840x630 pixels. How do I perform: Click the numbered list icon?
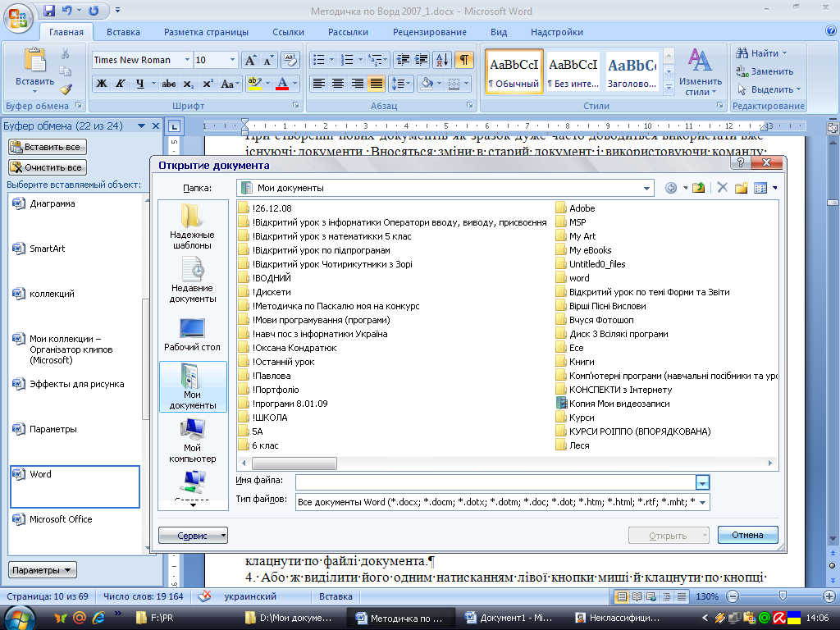[347, 59]
